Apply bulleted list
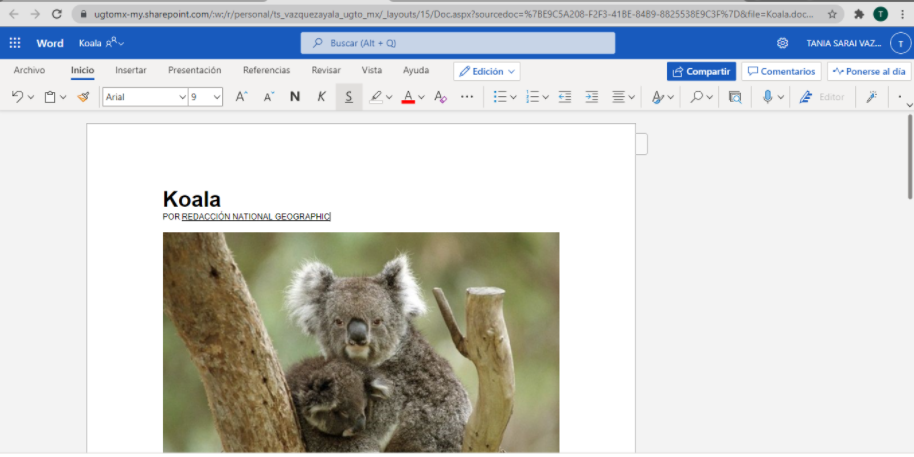Screen dimensions: 914x457 pyautogui.click(x=500, y=97)
